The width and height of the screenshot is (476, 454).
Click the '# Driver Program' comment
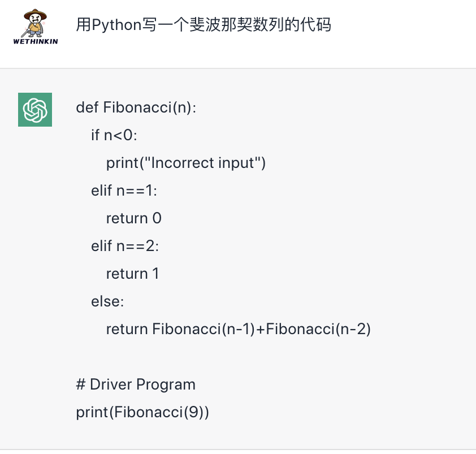coord(136,385)
